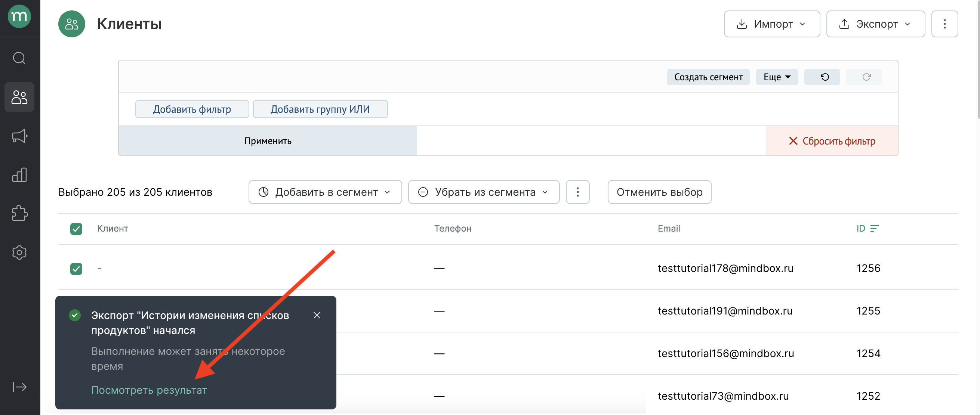Viewport: 980px width, 415px height.
Task: Open settings gear in sidebar
Action: coord(19,253)
